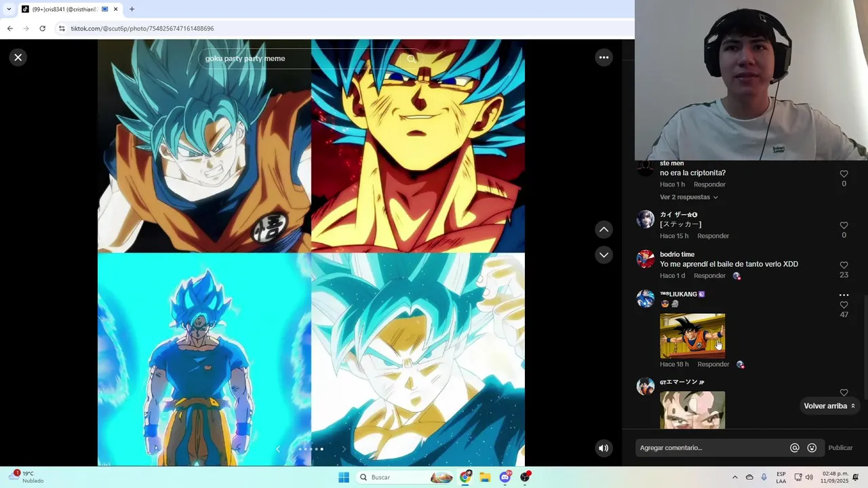Viewport: 868px width, 488px height.
Task: Mute the sound with the speaker button
Action: (604, 448)
